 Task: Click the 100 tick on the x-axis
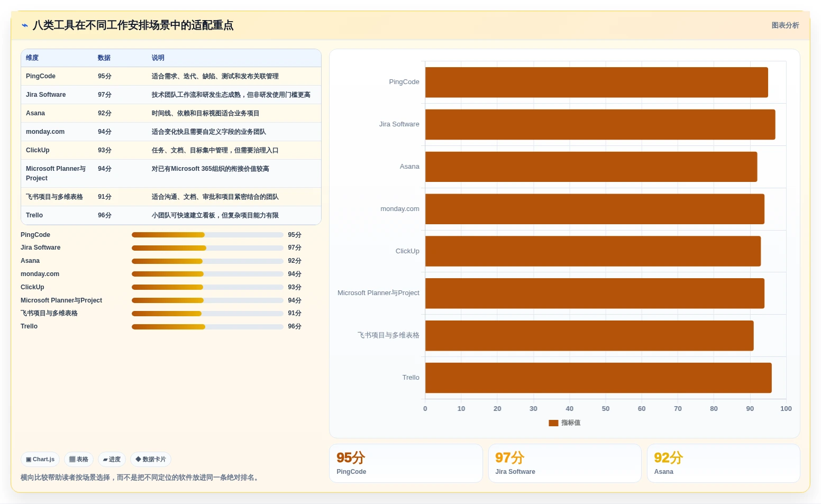[x=786, y=409]
